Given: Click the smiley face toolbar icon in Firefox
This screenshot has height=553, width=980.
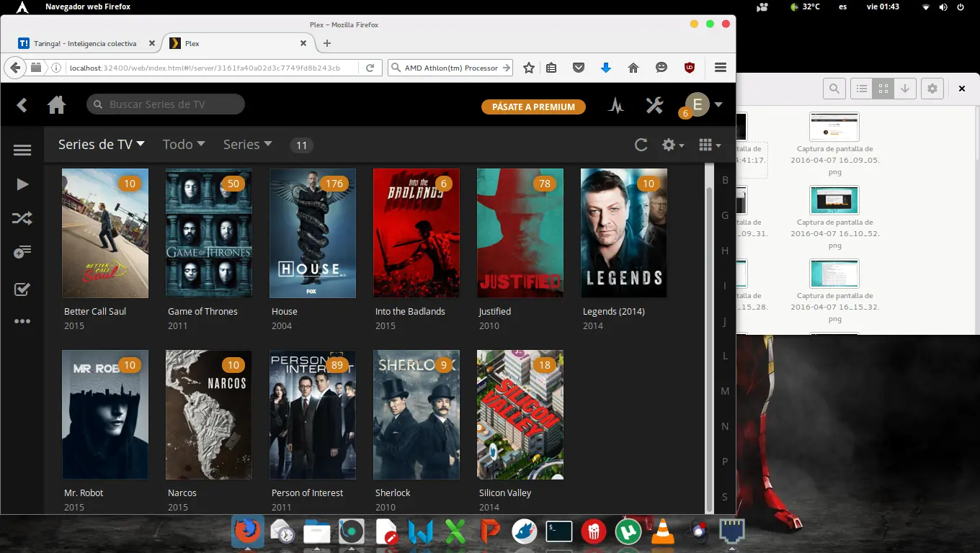Looking at the screenshot, I should click(x=661, y=68).
